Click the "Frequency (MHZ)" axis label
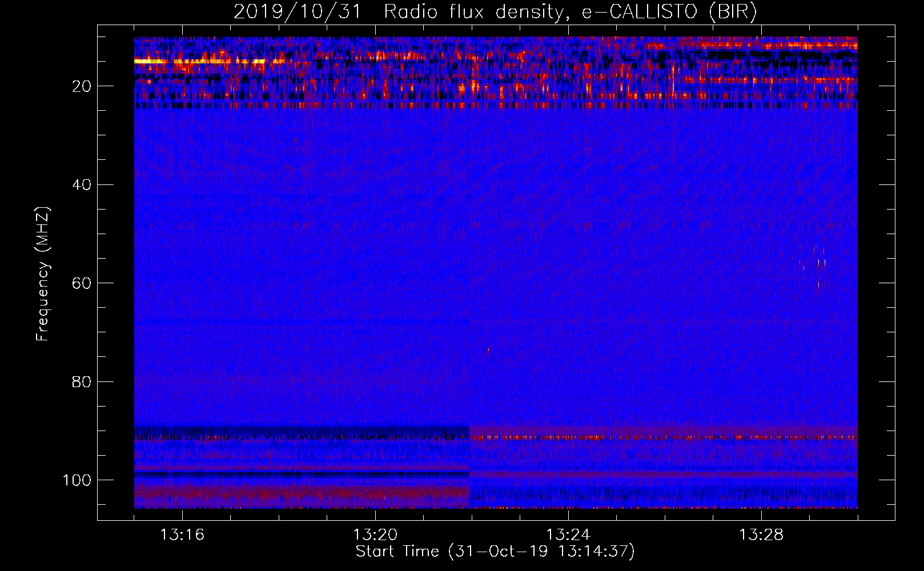Viewport: 924px width, 571px height. [x=43, y=274]
